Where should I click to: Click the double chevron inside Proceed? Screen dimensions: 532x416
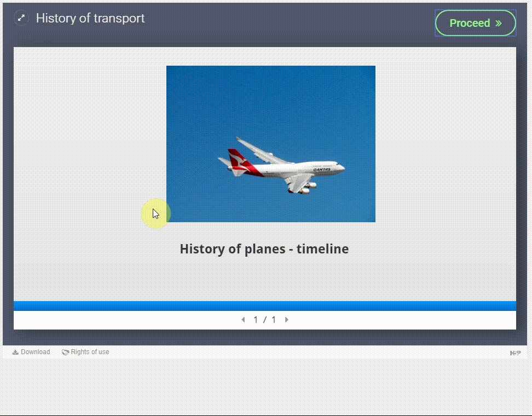point(499,23)
